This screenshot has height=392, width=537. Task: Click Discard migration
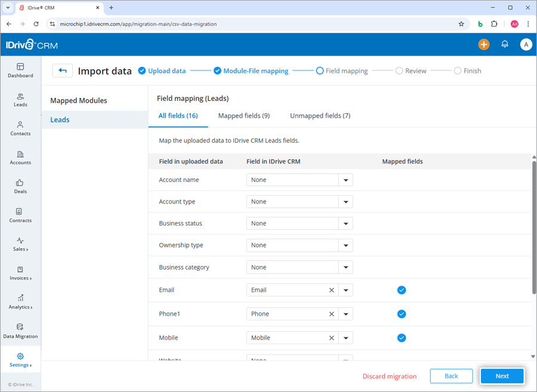coord(389,376)
